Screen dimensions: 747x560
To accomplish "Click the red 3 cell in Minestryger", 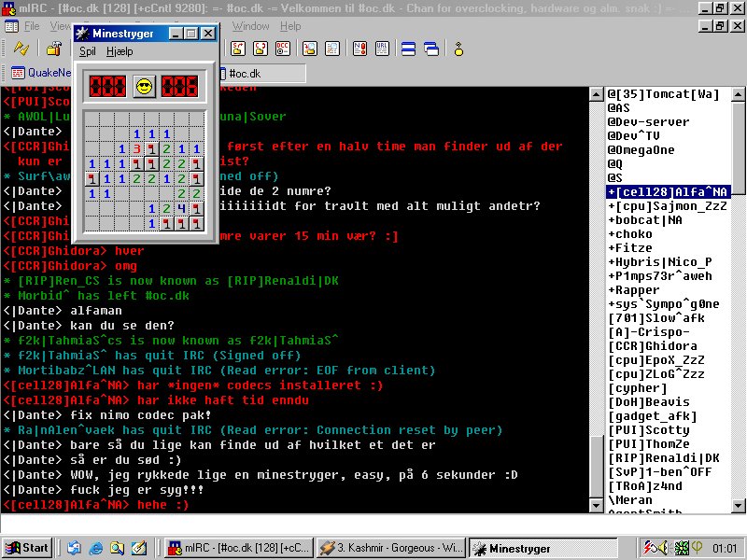I will tap(137, 149).
